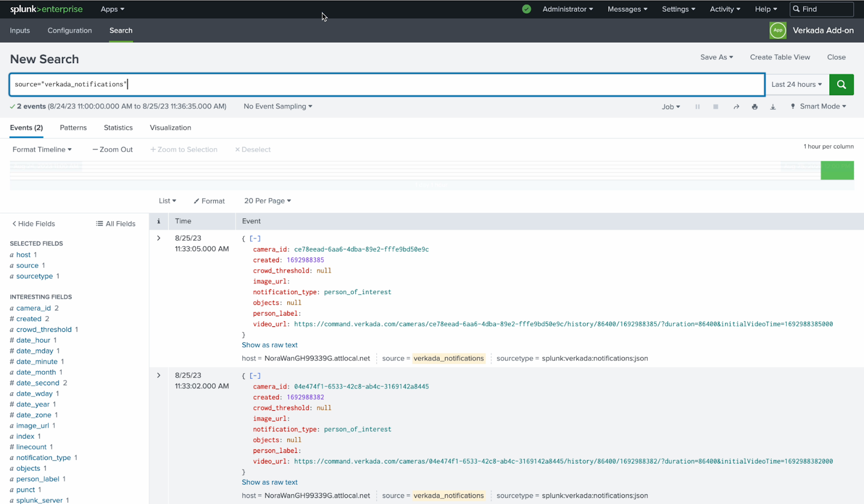Hide the fields sidebar
Viewport: 864px width, 504px height.
click(x=33, y=224)
